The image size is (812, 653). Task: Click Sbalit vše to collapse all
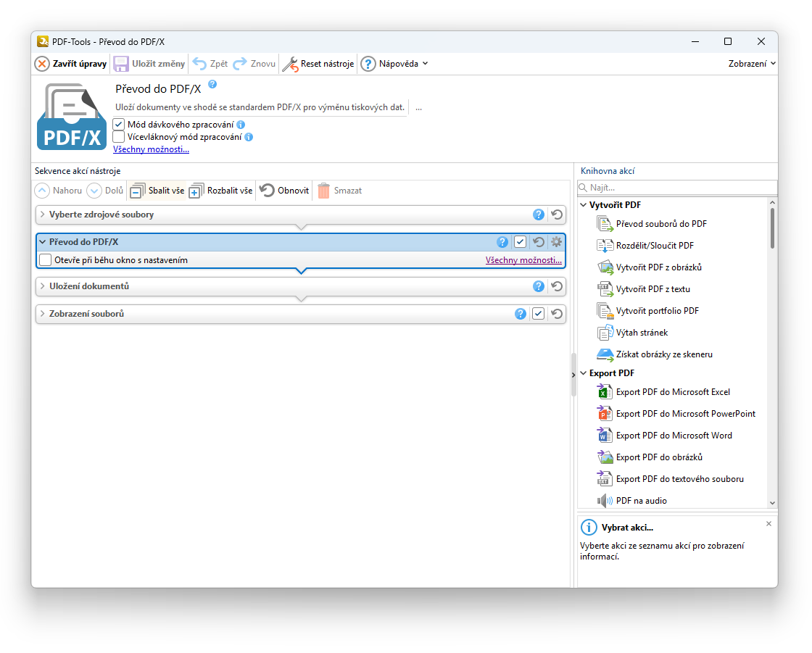click(x=157, y=191)
